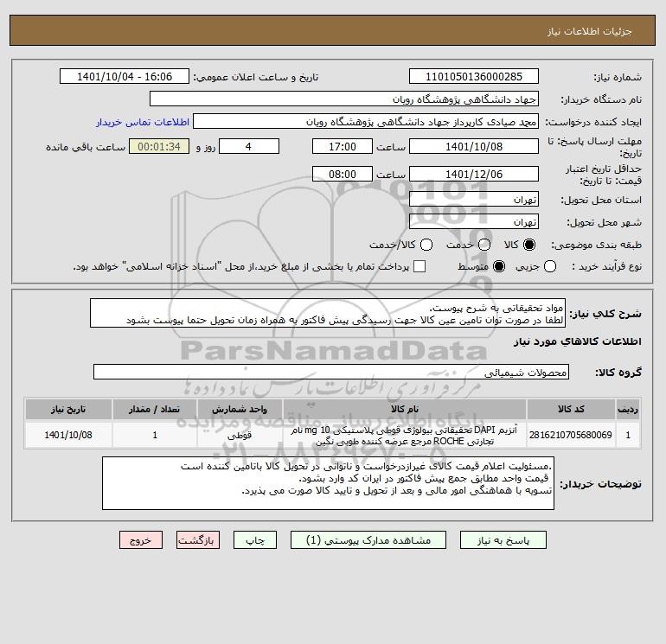
Task: Click the announcement date field 1401/10/04 - 16:06
Action: (x=125, y=76)
